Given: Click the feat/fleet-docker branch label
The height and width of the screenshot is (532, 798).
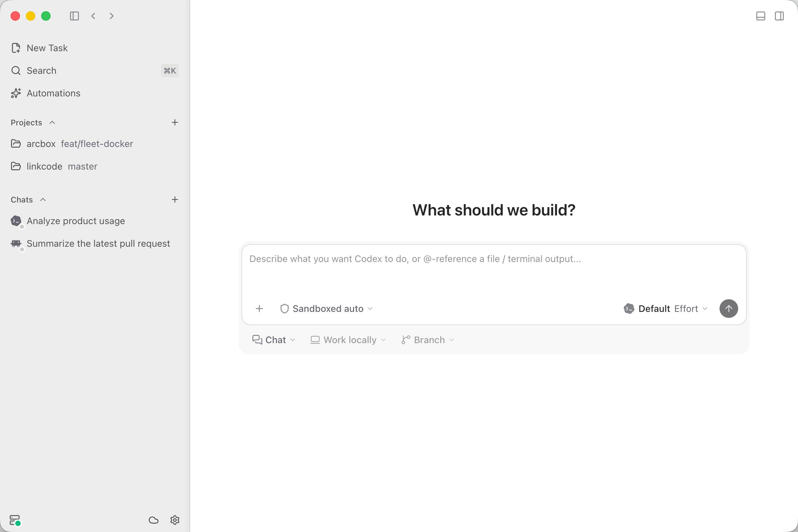Looking at the screenshot, I should pyautogui.click(x=97, y=144).
